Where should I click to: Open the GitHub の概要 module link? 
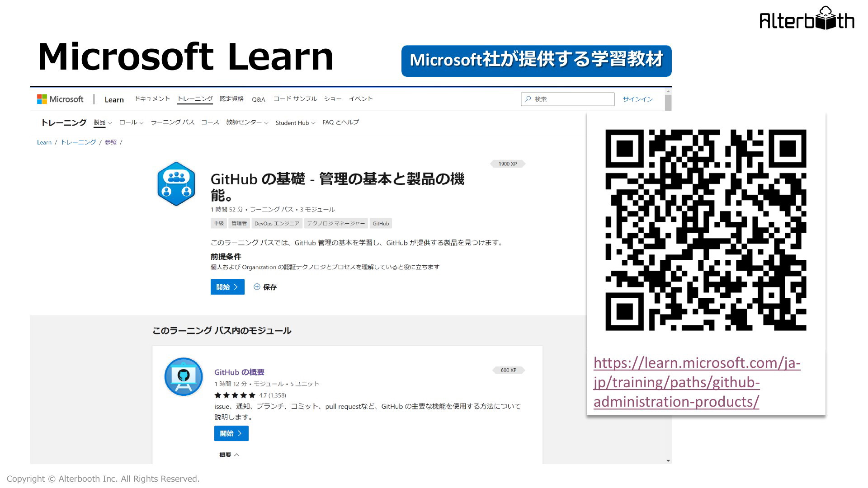pos(239,372)
